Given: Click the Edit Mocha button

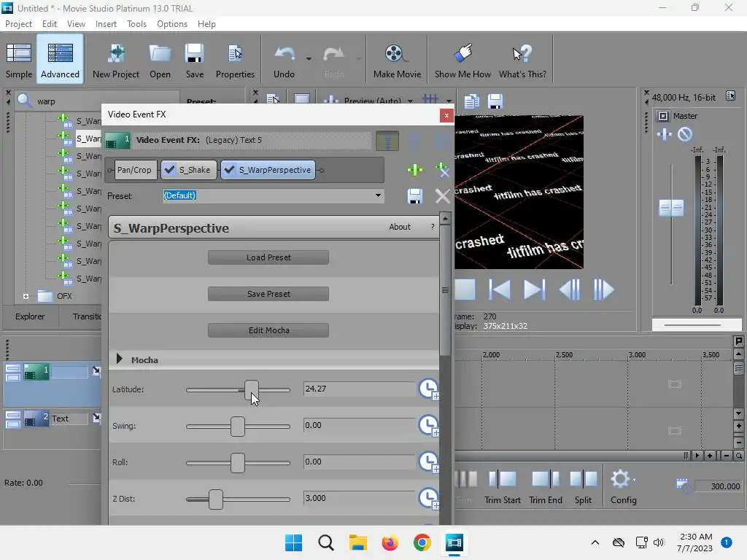Looking at the screenshot, I should [x=268, y=330].
